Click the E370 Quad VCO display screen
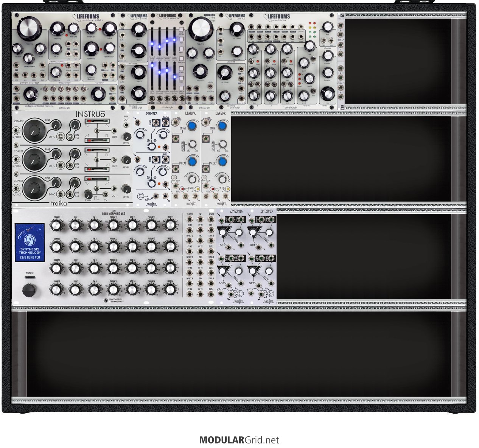 pos(30,242)
